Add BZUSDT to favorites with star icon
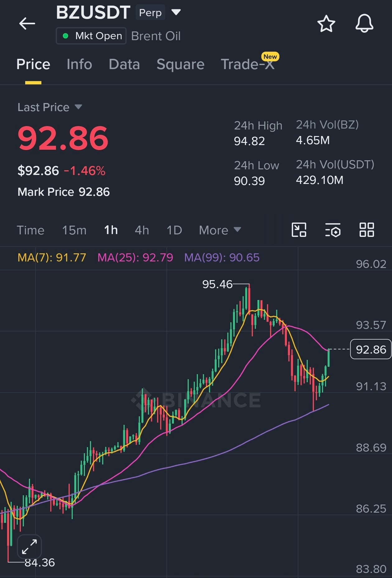Viewport: 392px width, 578px height. tap(326, 23)
